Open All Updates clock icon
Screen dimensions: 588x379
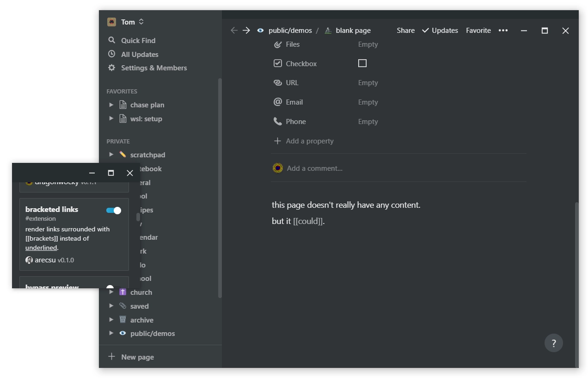pos(111,54)
